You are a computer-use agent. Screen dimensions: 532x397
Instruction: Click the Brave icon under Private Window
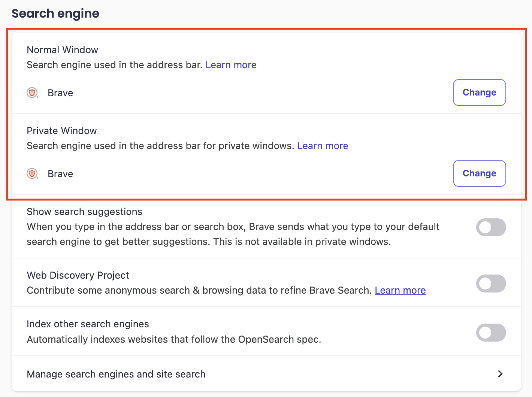(x=33, y=174)
